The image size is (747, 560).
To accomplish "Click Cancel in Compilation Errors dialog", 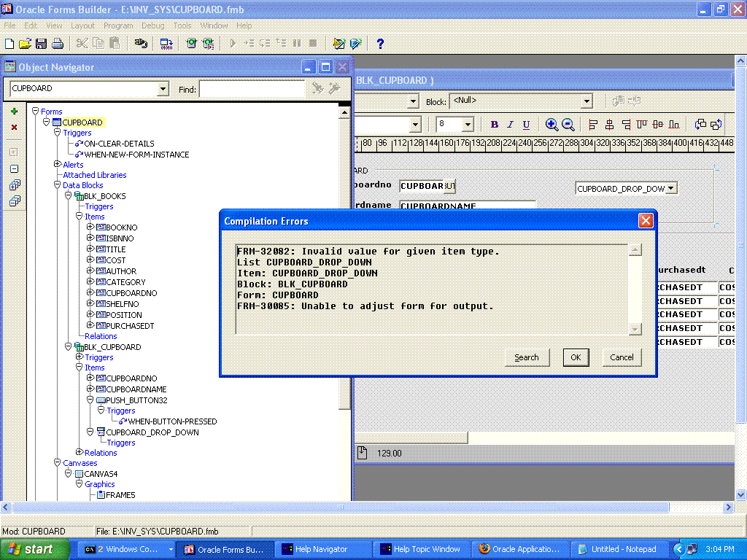I will point(622,357).
